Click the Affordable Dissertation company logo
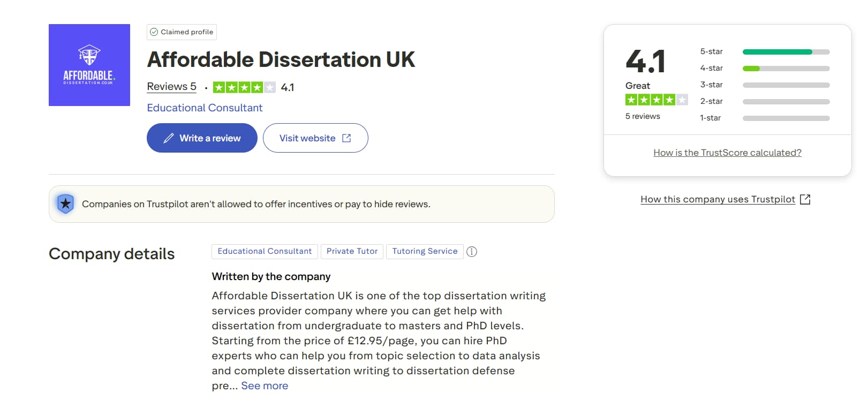The width and height of the screenshot is (868, 400). 89,65
